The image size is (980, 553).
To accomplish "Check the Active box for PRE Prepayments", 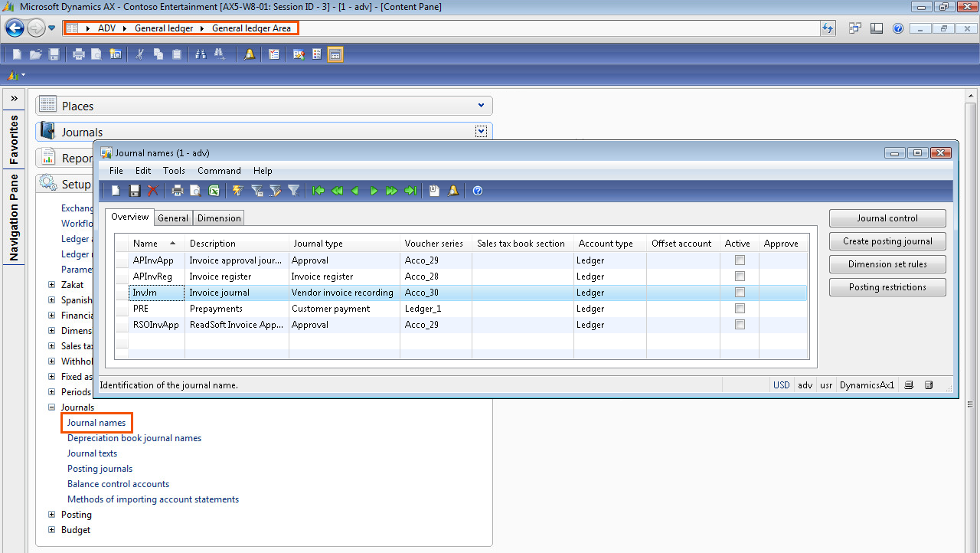I will (x=740, y=309).
